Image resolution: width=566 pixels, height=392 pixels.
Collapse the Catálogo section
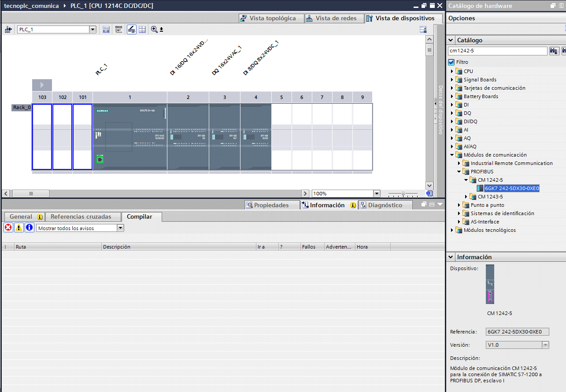click(x=451, y=40)
